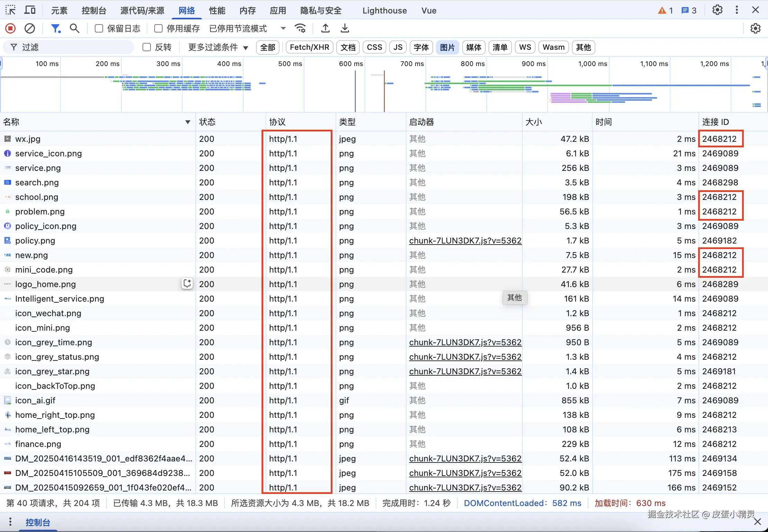Viewport: 768px width, 532px height.
Task: Open the policy.png initiator chunk link
Action: pyautogui.click(x=465, y=240)
